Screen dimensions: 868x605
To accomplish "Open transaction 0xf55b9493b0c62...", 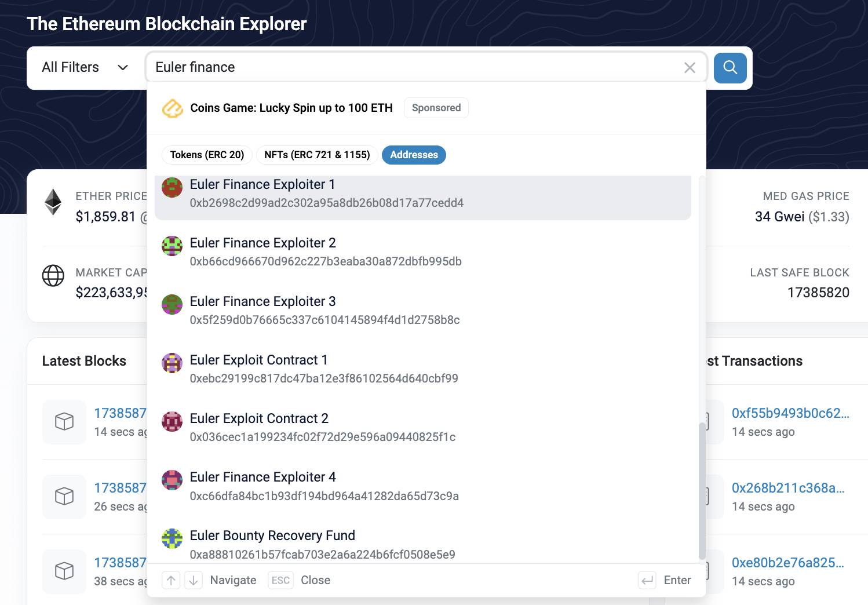I will (x=790, y=413).
